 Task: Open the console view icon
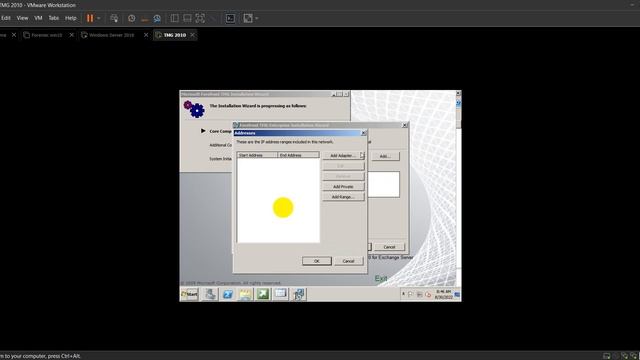pyautogui.click(x=230, y=18)
